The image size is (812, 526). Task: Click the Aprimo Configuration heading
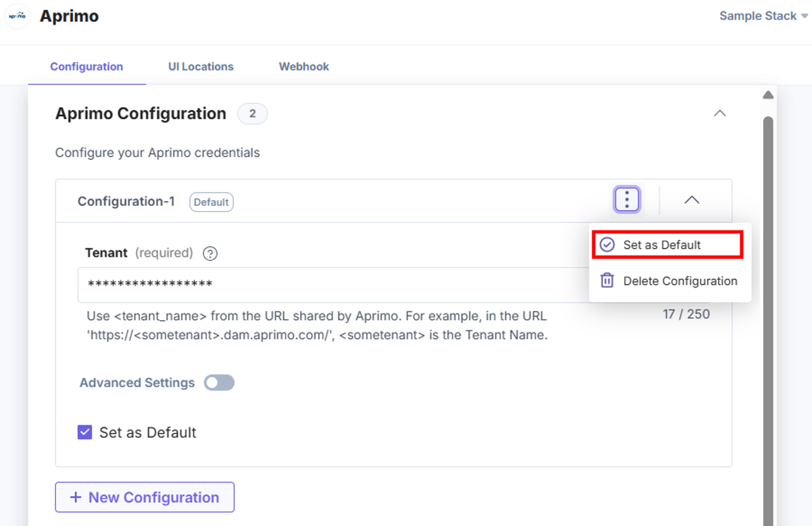pyautogui.click(x=141, y=113)
